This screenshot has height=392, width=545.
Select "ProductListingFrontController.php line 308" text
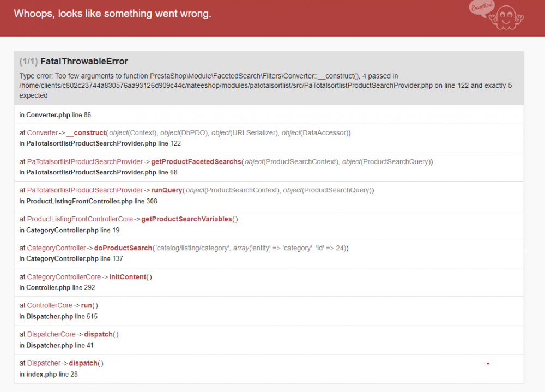pyautogui.click(x=92, y=201)
